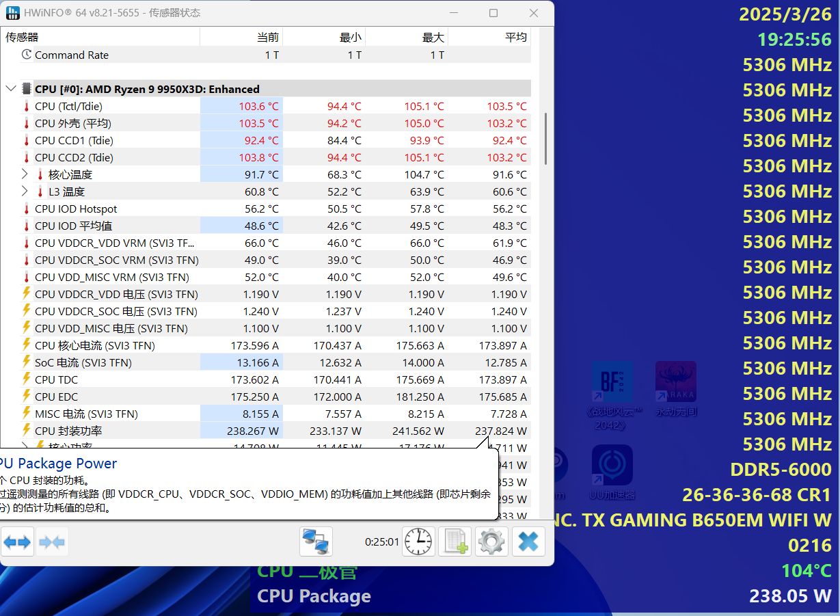Open remote sensor monitoring via networked-computers icon
This screenshot has height=616, width=840.
click(x=315, y=541)
